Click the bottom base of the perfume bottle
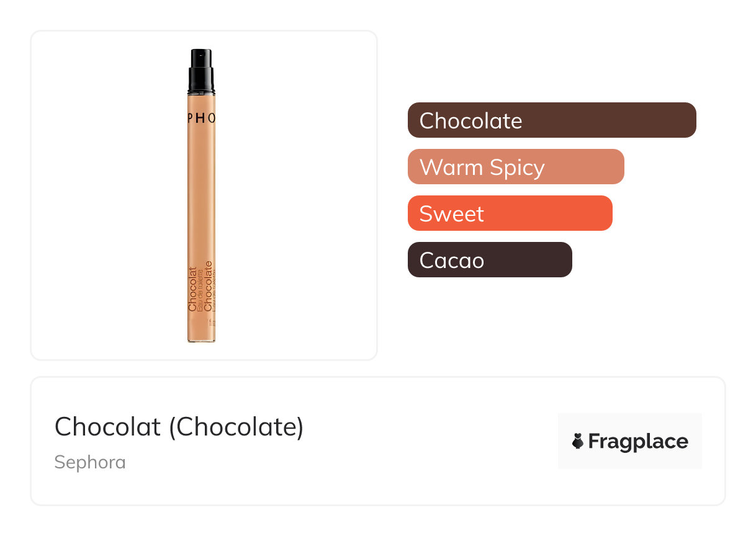 pyautogui.click(x=202, y=337)
